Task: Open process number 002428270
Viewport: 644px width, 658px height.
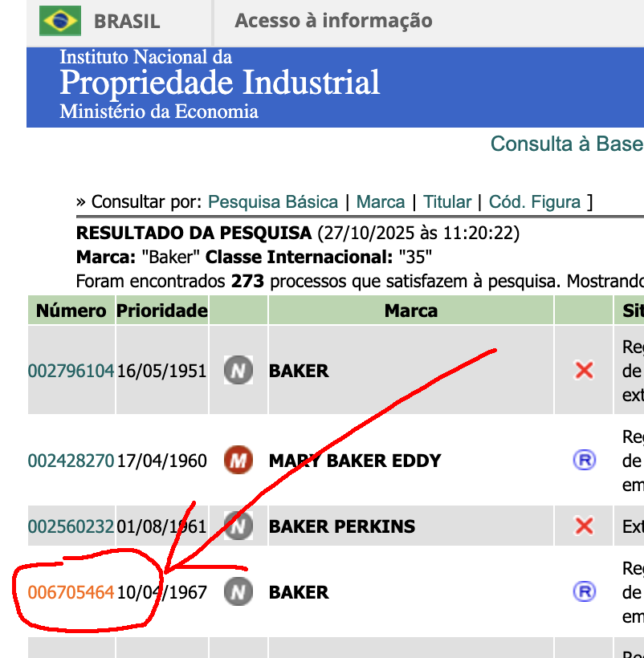Action: [x=71, y=461]
